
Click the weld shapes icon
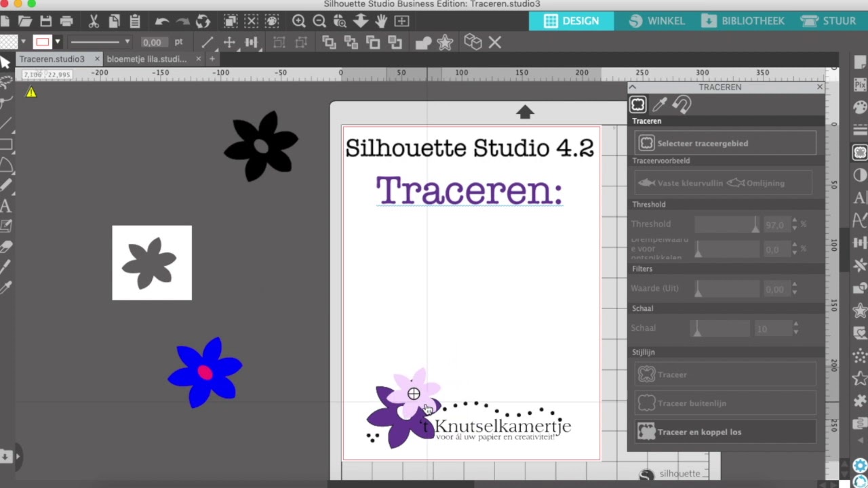click(424, 43)
